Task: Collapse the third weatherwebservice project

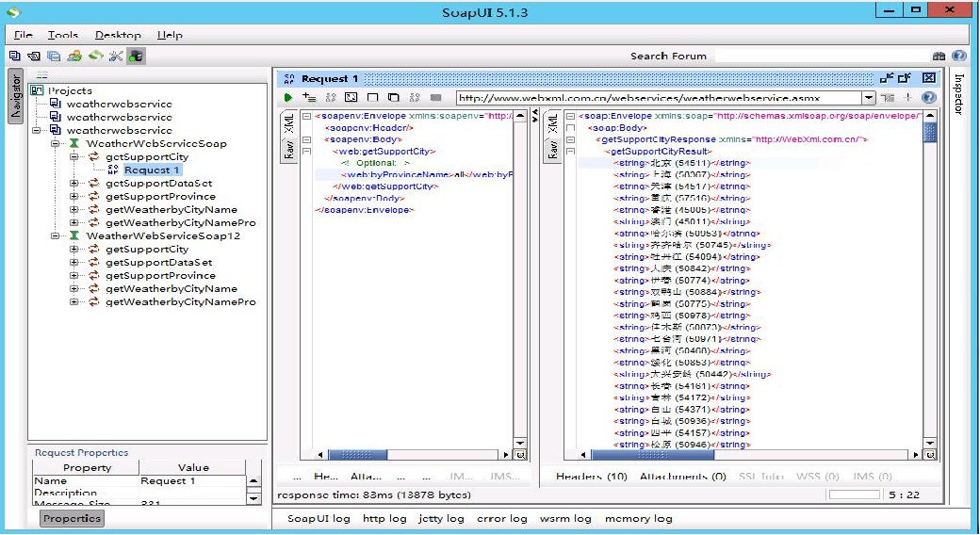Action: (37, 130)
